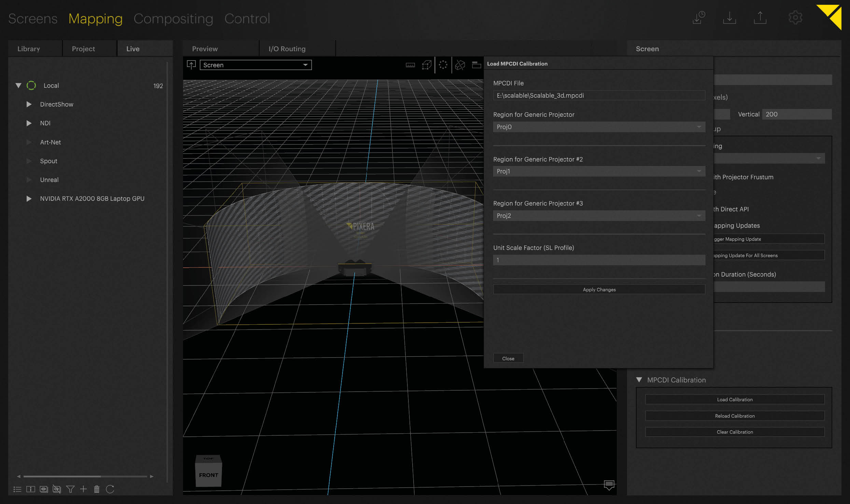Click the filter funnel icon in Live panel
Image resolution: width=850 pixels, height=504 pixels.
(70, 489)
